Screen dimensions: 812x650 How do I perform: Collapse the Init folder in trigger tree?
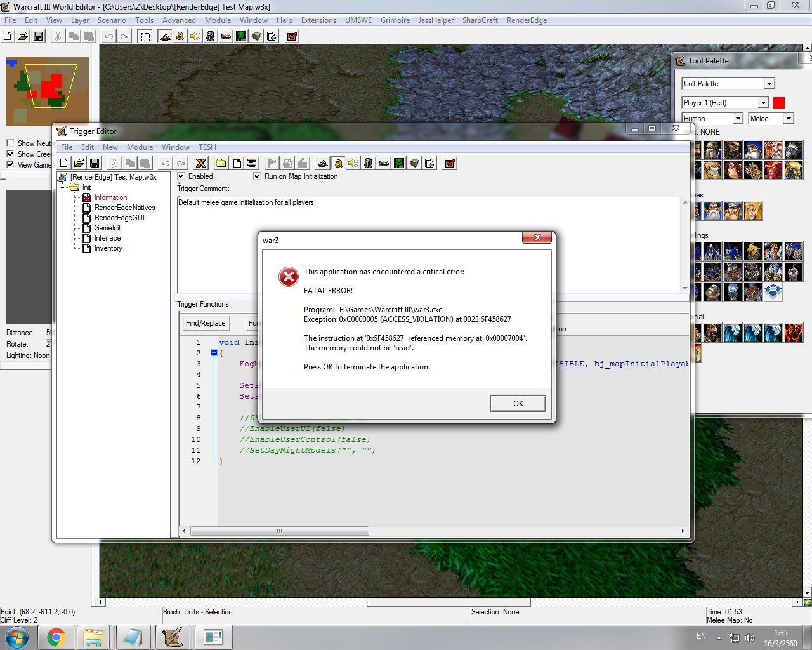click(63, 187)
